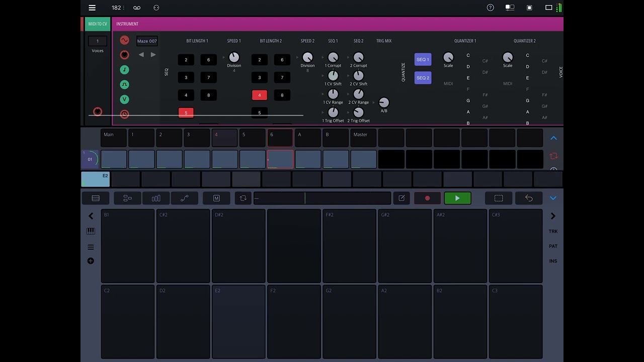Trigger the E2 pad

coord(238,321)
